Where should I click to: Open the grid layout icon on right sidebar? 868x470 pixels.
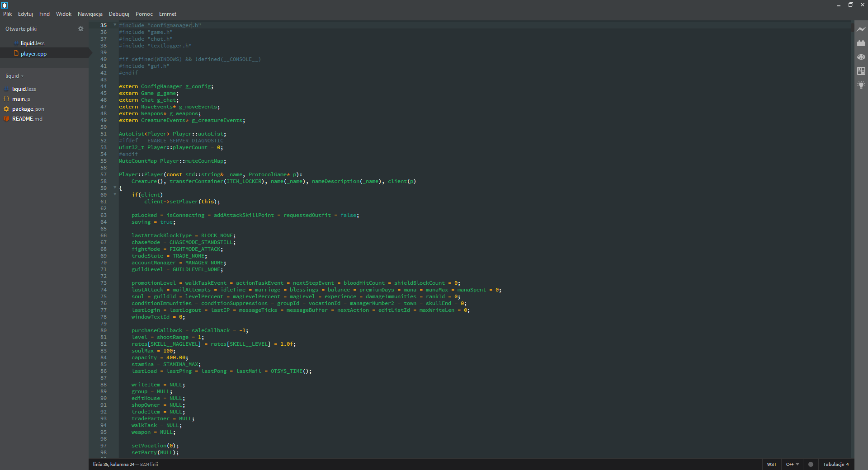pos(862,71)
